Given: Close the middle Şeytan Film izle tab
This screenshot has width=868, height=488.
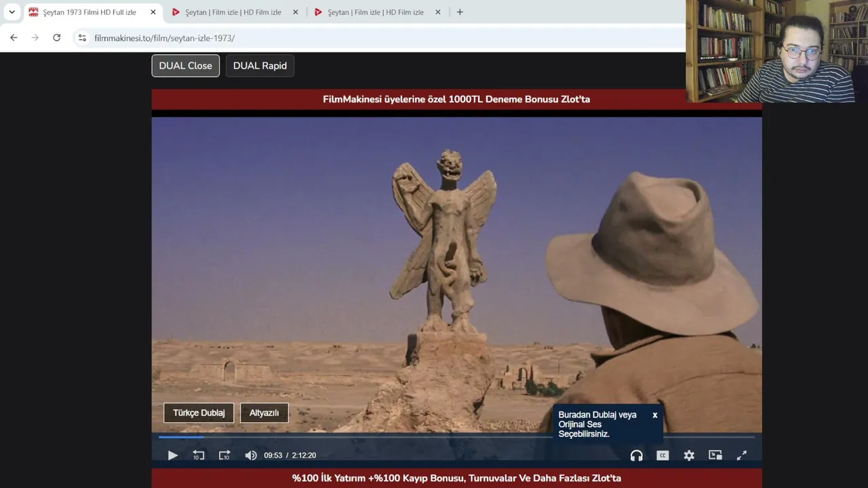Looking at the screenshot, I should (296, 12).
